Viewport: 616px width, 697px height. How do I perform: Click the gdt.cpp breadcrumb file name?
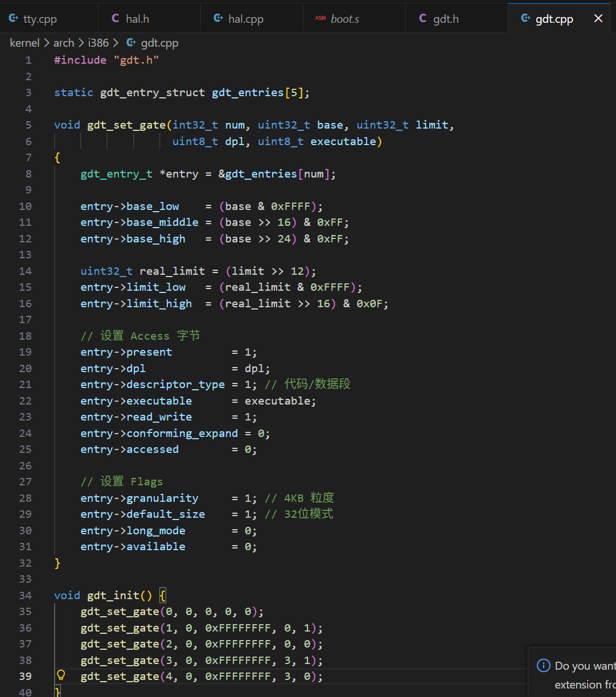[160, 43]
